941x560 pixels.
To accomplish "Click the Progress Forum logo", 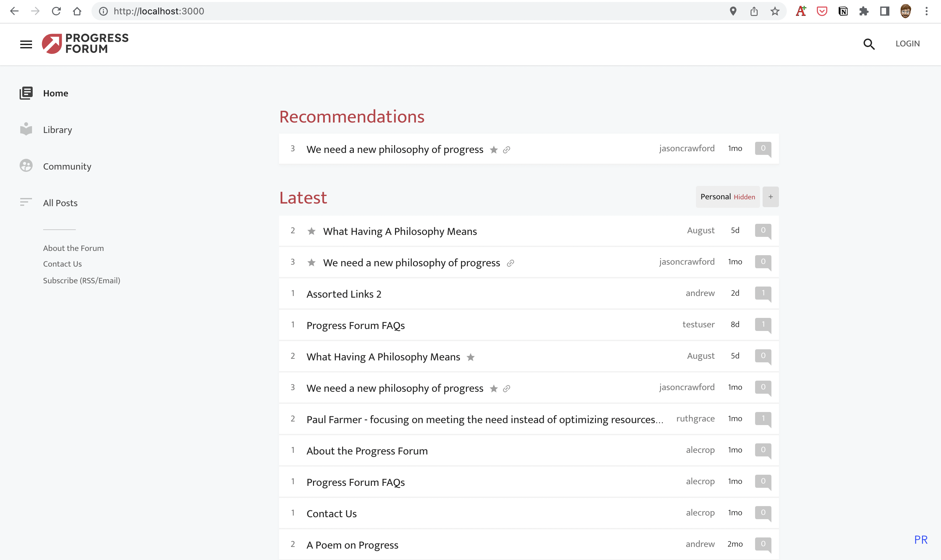I will click(85, 43).
